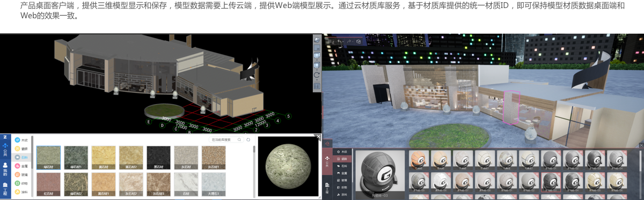The image size is (644, 200).
Task: Open the hamburger menu in the Web viewer
Action: [x=330, y=41]
